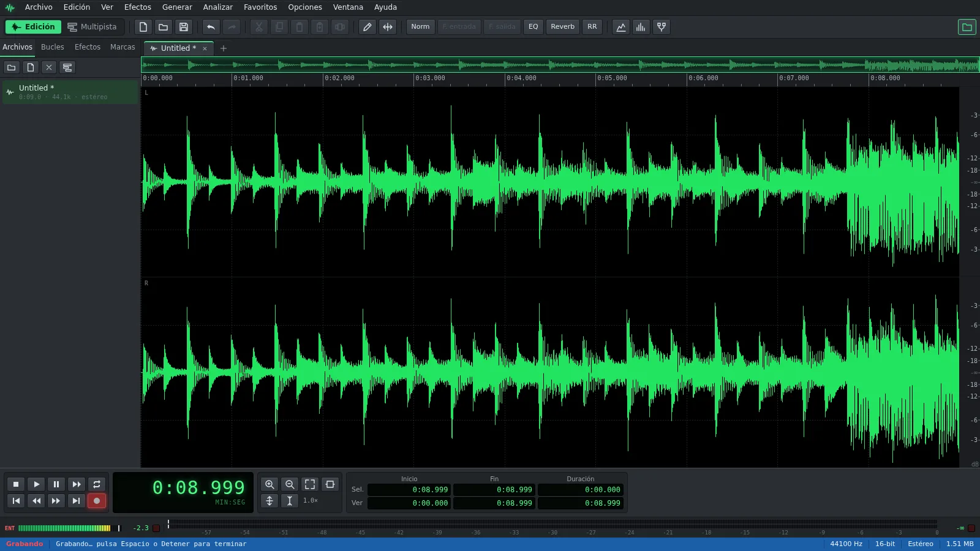Click the Zoom in magnifier icon
980x551 pixels.
pos(269,484)
